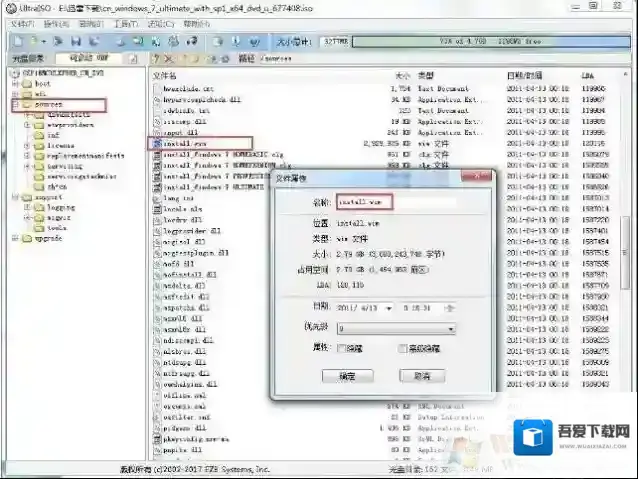Open the date dropdown in properties dialog
The image size is (638, 479).
(387, 308)
